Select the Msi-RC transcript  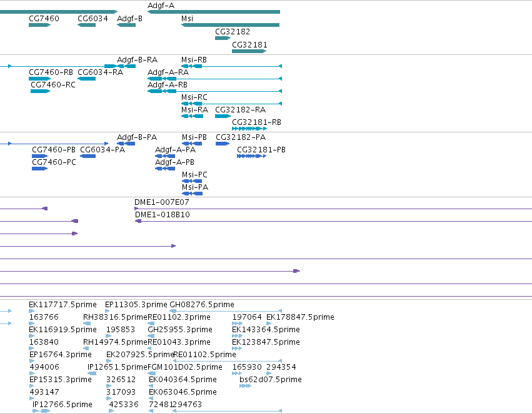[232, 104]
